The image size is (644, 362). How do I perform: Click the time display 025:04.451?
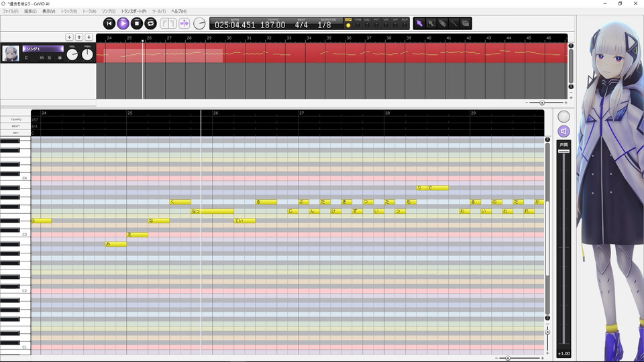[x=235, y=25]
